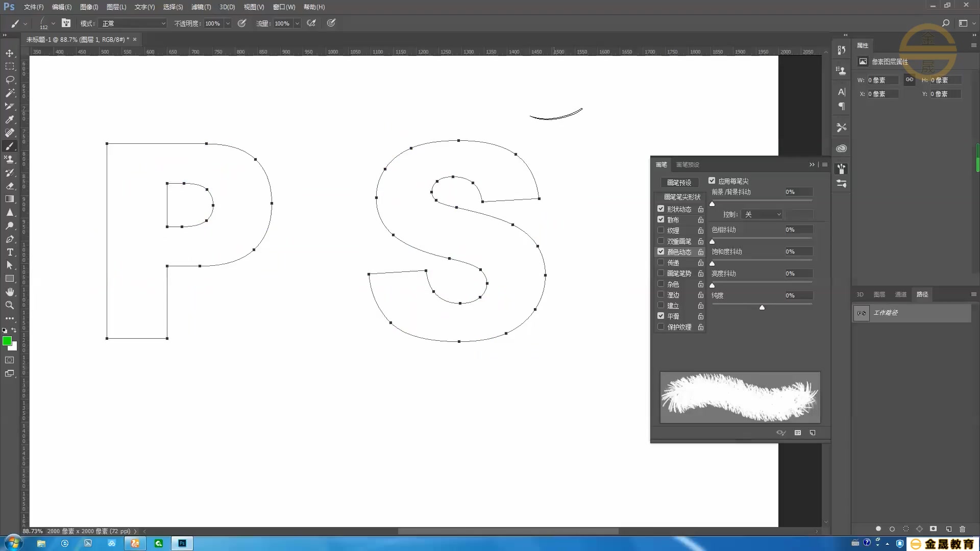This screenshot has width=980, height=551.
Task: Stroke path with brush icon
Action: pyautogui.click(x=892, y=529)
